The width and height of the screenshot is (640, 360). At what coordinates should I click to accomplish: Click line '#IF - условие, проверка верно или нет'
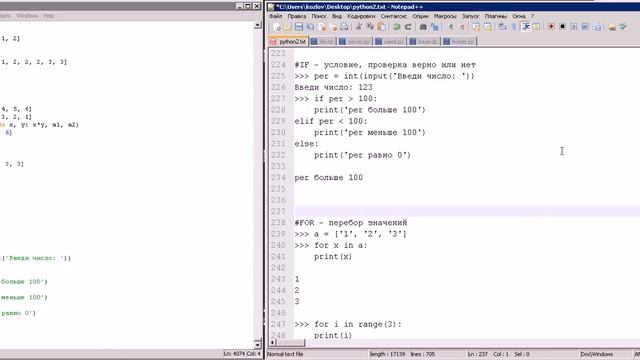385,65
